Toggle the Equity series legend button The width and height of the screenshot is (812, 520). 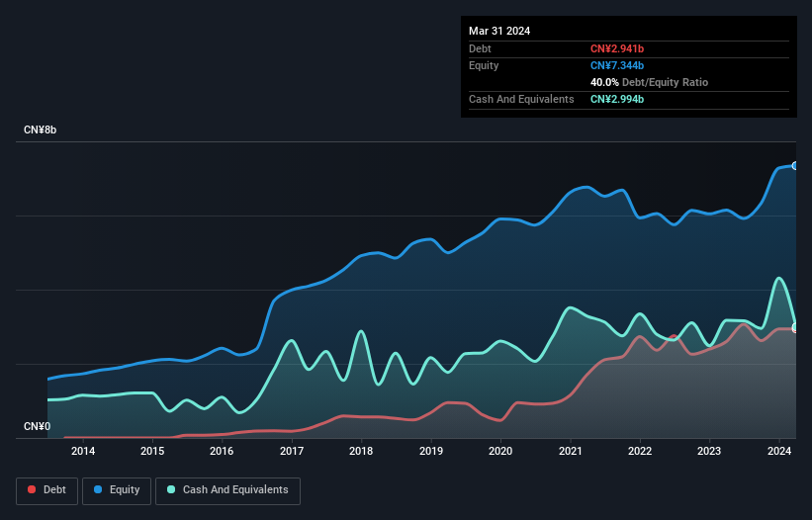pos(117,490)
